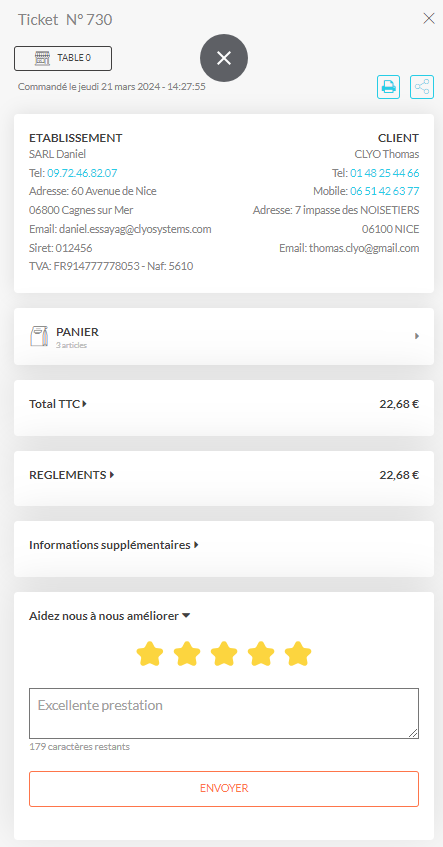Click client mobile 06 51 42 63 77

point(385,191)
